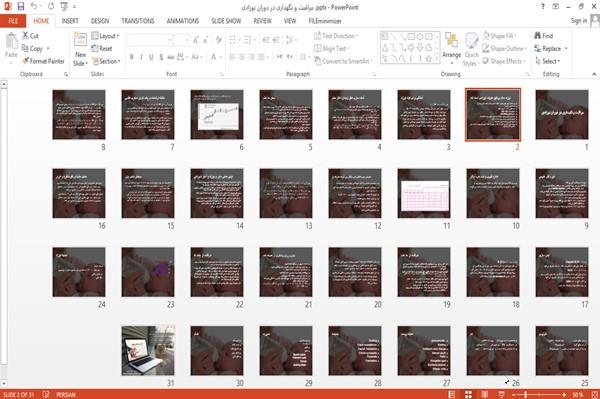Click Align Text button
This screenshot has width=600, height=399.
(x=331, y=49)
